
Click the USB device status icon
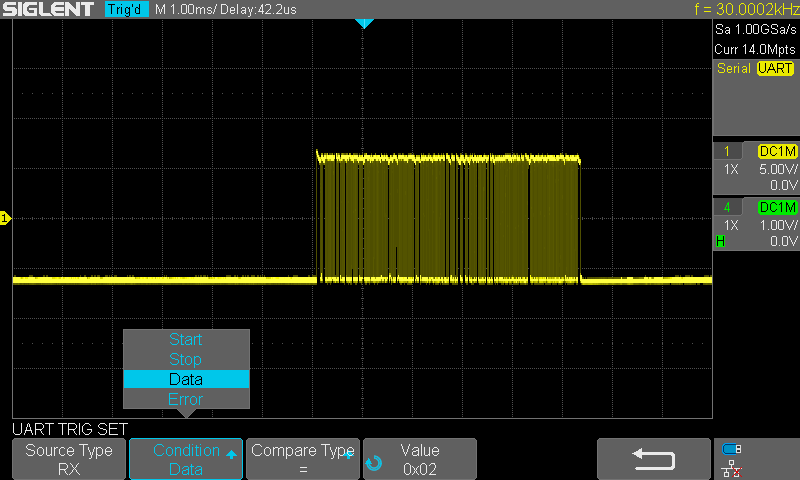[x=732, y=449]
